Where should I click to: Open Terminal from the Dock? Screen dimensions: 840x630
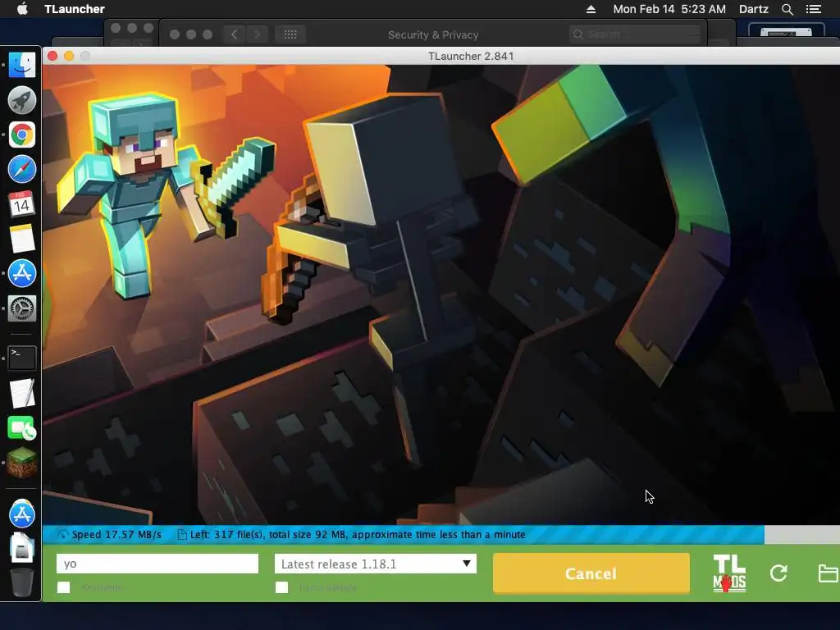tap(22, 358)
